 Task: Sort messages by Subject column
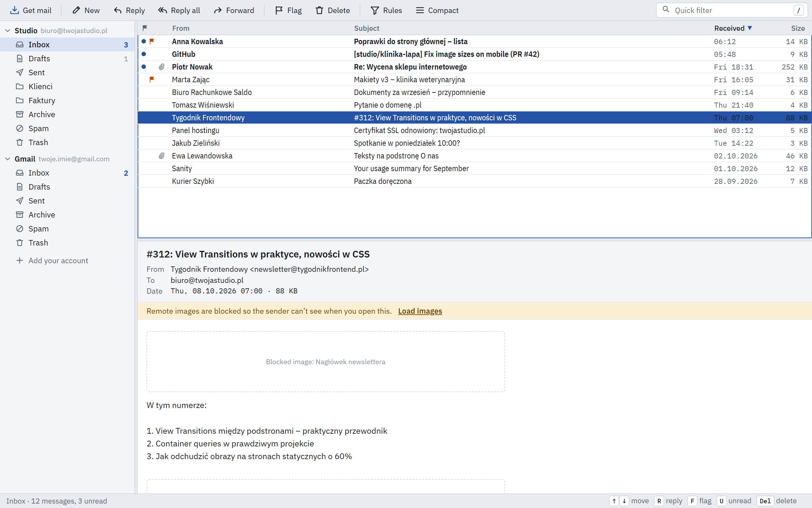tap(366, 28)
